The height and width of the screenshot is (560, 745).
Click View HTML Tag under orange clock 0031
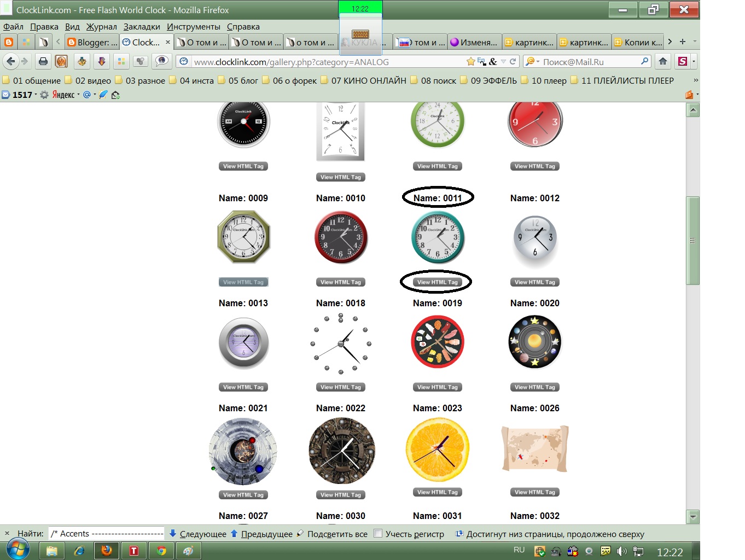438,492
